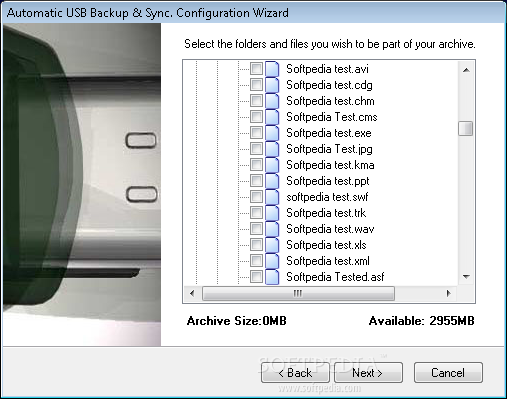Select the "Softpedia test.xml" file name
The height and width of the screenshot is (399, 507).
[328, 261]
